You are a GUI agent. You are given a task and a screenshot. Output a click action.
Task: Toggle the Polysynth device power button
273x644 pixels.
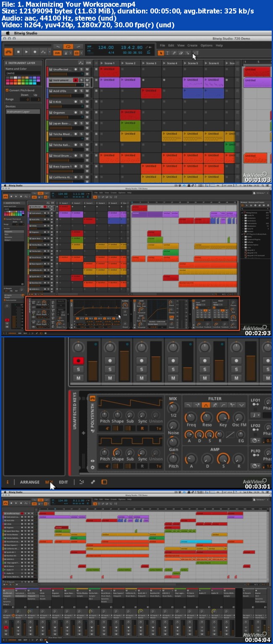click(92, 398)
